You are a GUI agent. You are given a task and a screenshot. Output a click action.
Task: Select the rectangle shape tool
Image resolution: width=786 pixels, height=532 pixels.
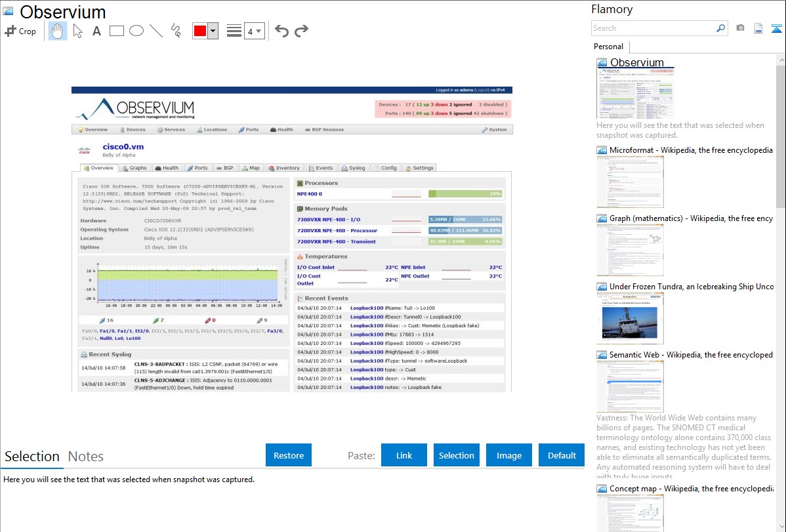[116, 31]
